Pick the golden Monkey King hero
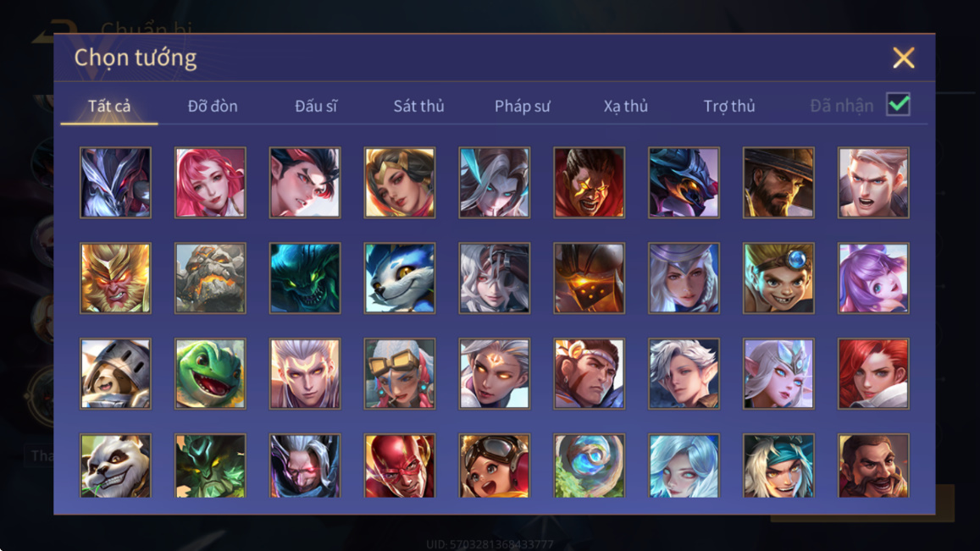980x551 pixels. coord(116,278)
